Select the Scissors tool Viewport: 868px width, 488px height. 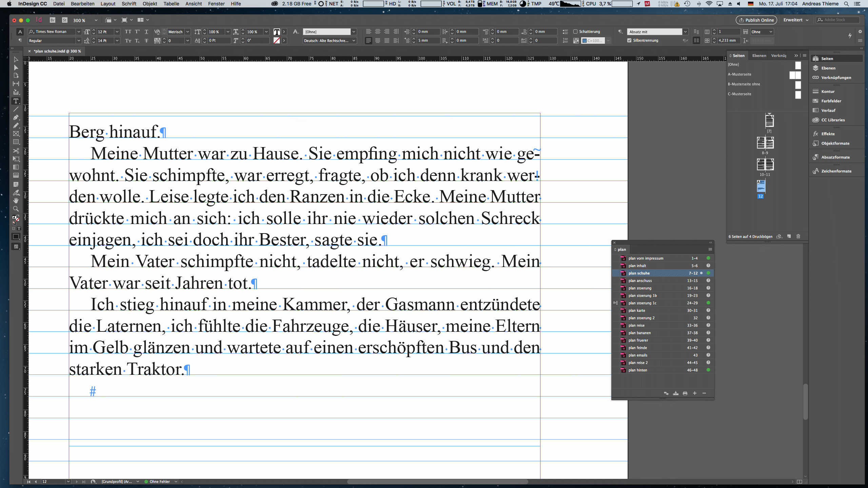click(16, 150)
